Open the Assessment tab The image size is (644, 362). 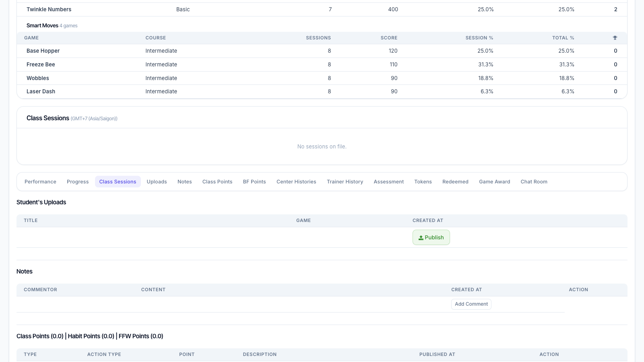click(x=389, y=182)
